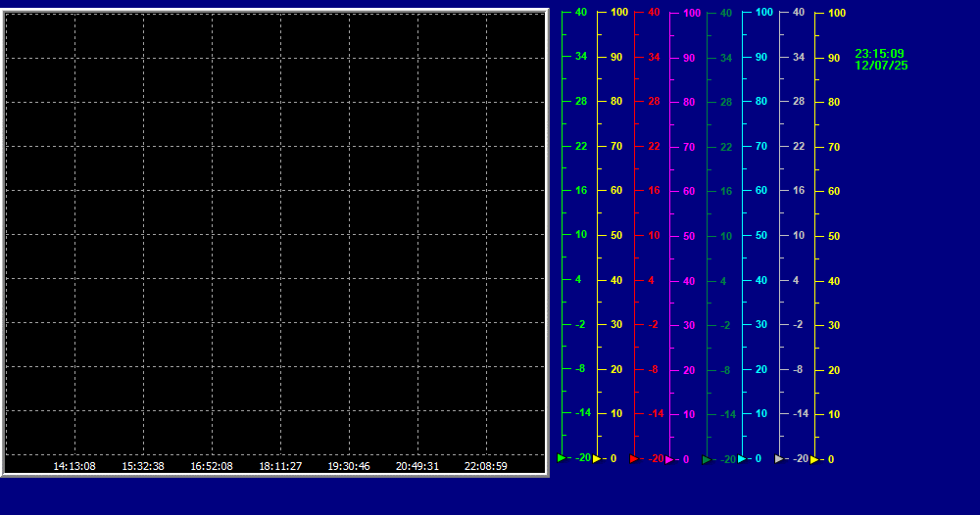Select the yellow triangle pointer on the rightmost scale
The width and height of the screenshot is (980, 515).
[814, 459]
